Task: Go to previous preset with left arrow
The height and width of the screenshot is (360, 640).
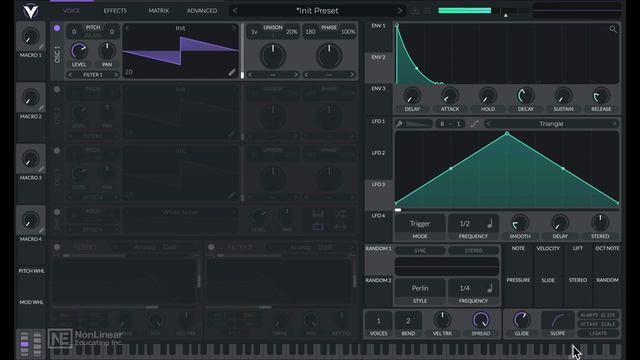Action: [x=235, y=11]
